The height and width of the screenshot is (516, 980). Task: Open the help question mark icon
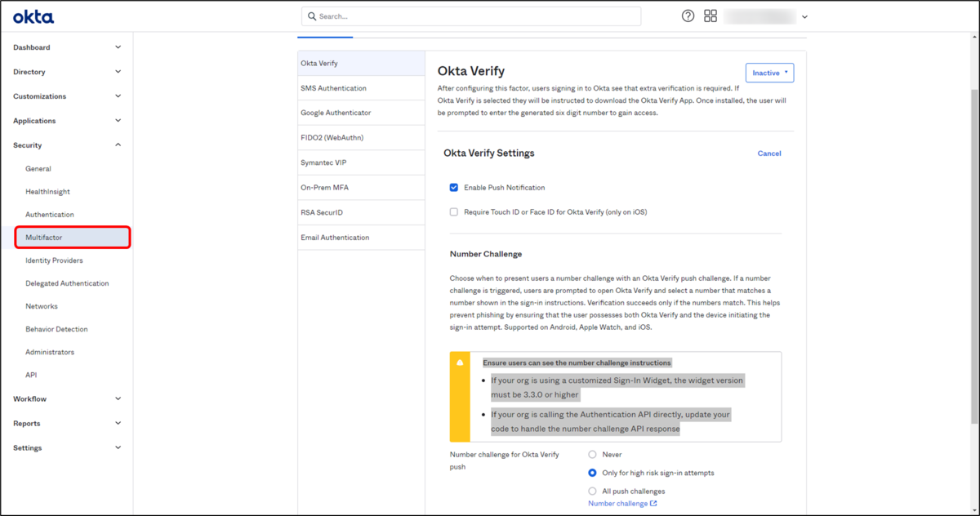pyautogui.click(x=688, y=16)
